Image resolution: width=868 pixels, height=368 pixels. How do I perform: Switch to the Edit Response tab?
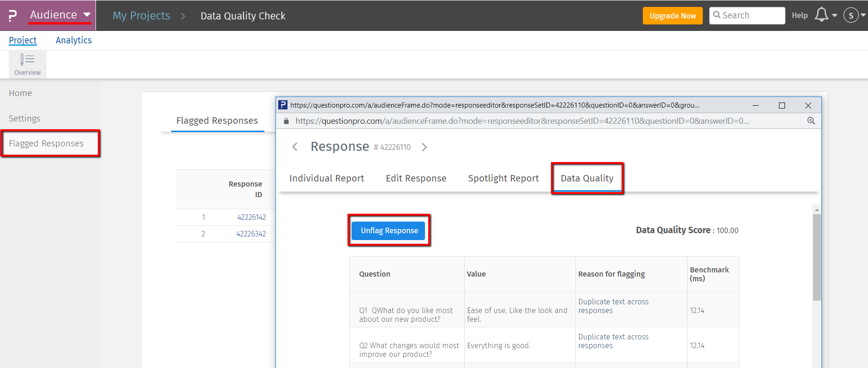point(416,178)
